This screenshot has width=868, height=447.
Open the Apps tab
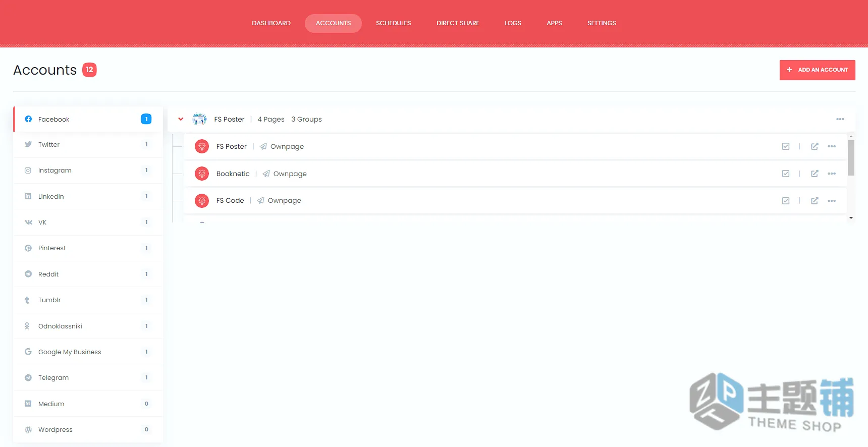pos(554,23)
